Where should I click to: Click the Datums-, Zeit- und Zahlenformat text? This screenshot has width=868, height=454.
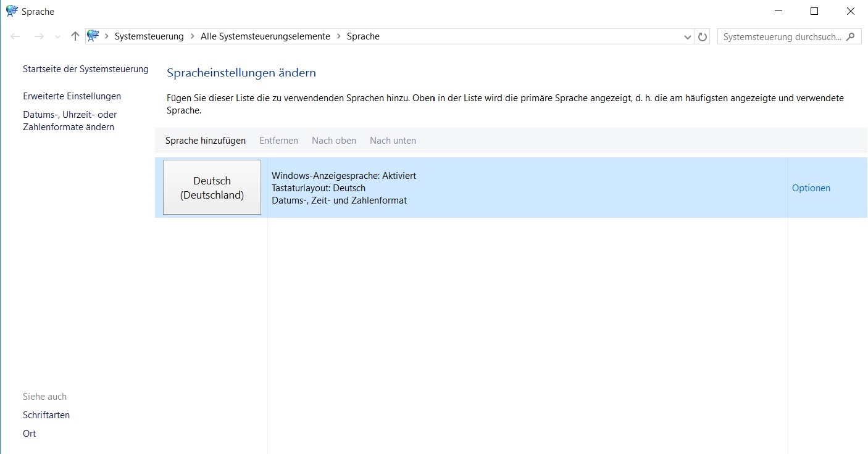click(x=339, y=200)
